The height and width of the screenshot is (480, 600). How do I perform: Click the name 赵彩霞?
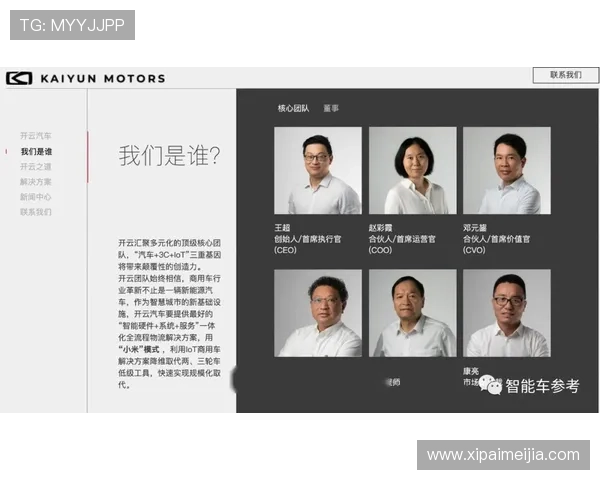pos(380,228)
